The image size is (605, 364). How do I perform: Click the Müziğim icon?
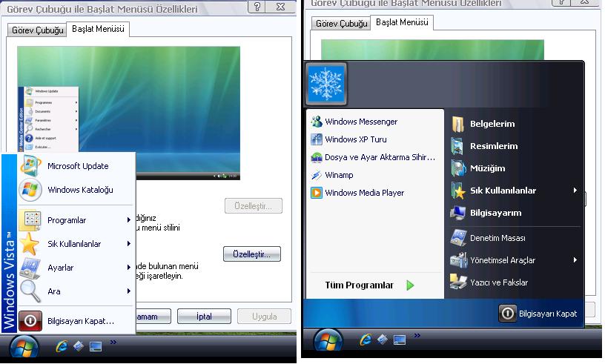(458, 168)
